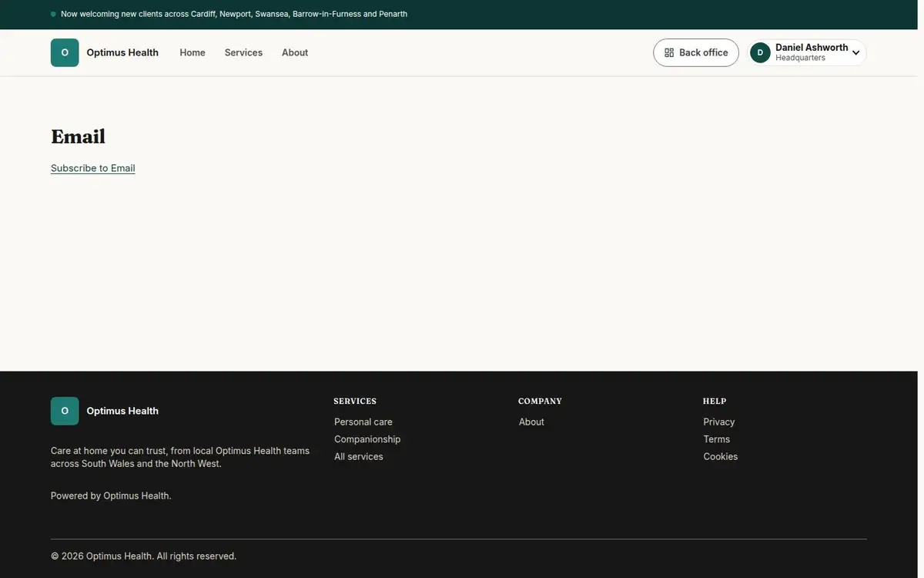Click the 'Powered by Optimus Health.' text
The width and height of the screenshot is (924, 578).
pos(111,496)
